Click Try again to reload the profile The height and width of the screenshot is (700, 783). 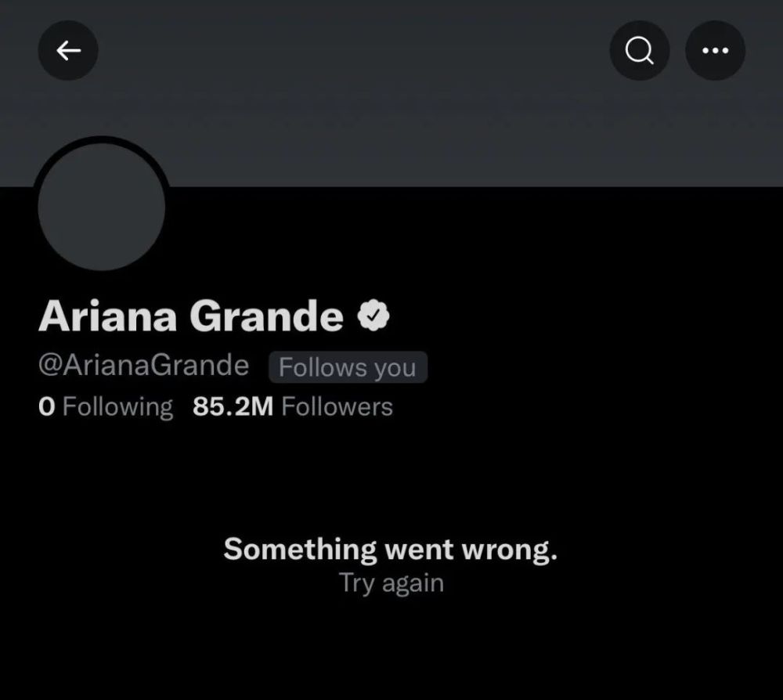point(391,583)
